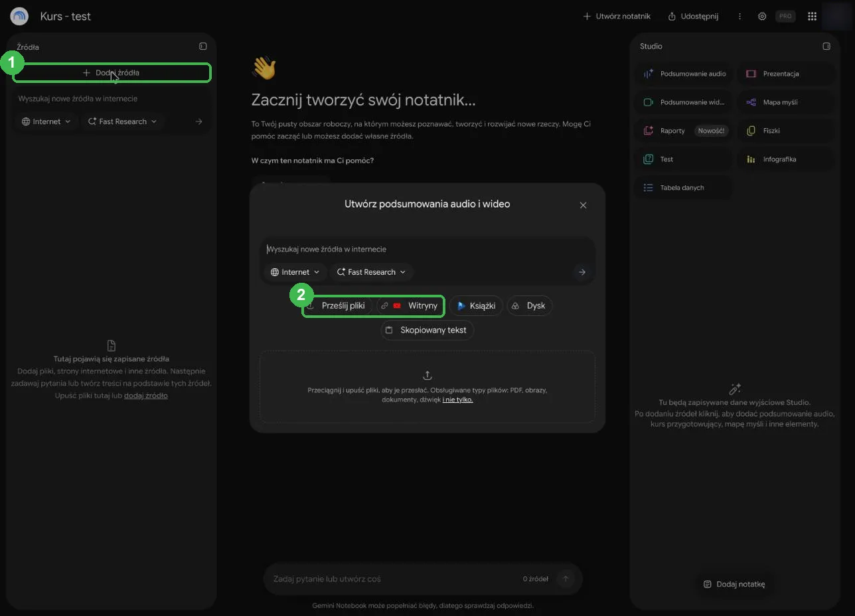Generate Fiszki flashcards
The width and height of the screenshot is (855, 616).
[x=787, y=131]
